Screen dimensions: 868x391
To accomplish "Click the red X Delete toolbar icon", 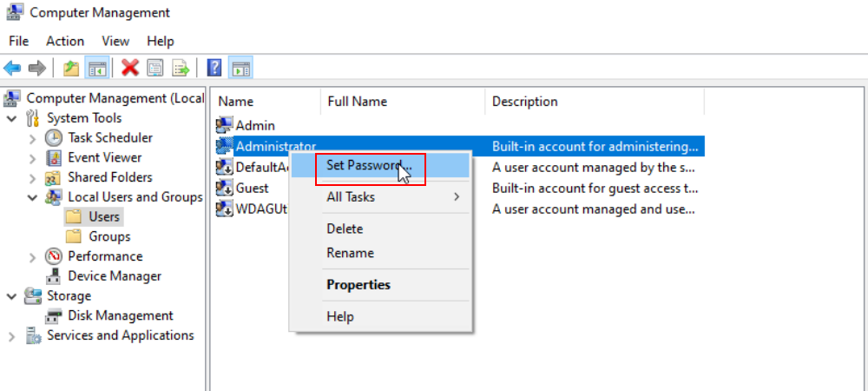I will coord(130,68).
